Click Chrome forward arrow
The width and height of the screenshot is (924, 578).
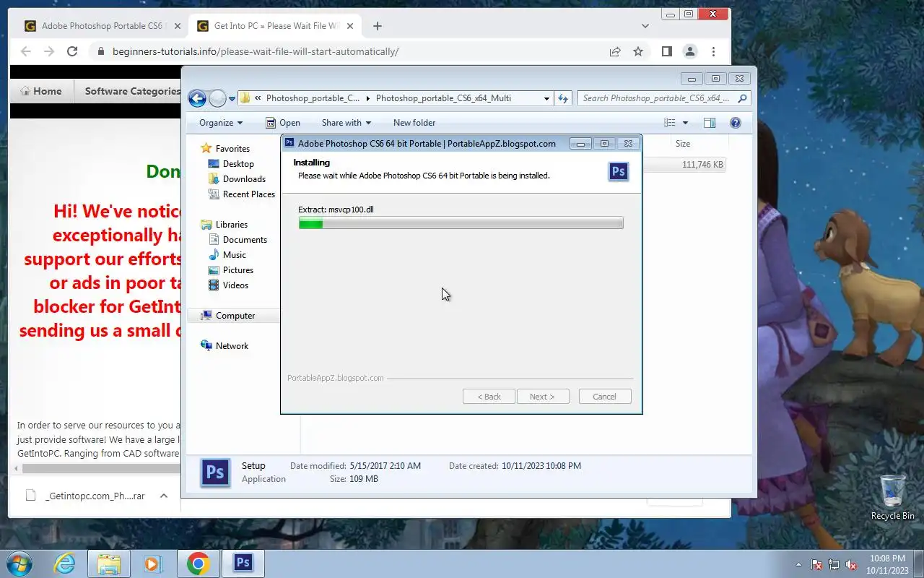tap(49, 51)
